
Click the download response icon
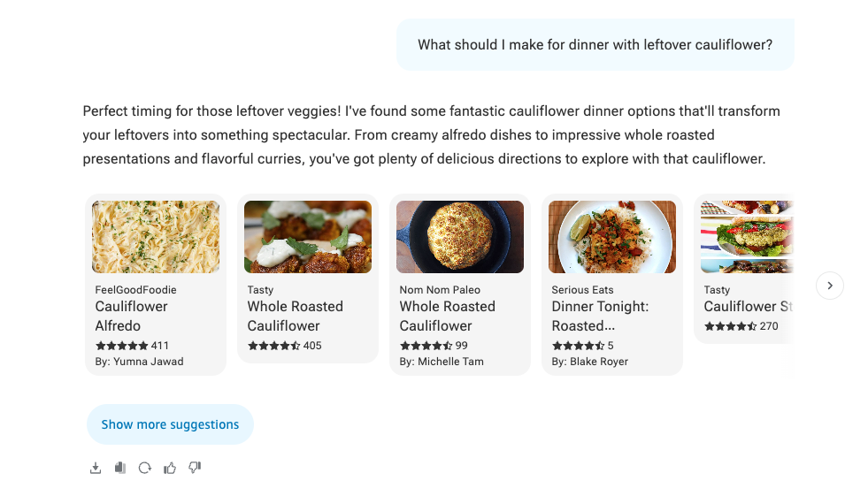click(96, 468)
